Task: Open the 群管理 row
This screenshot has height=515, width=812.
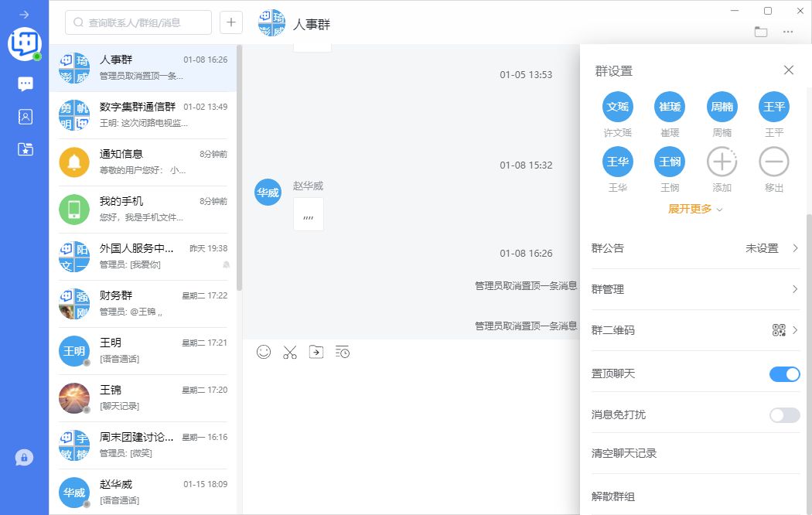Action: [694, 289]
